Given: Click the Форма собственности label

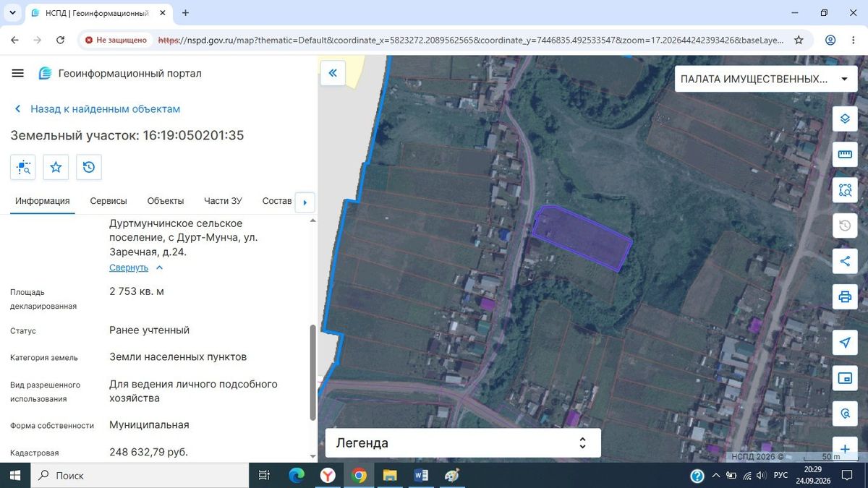Looking at the screenshot, I should click(52, 426).
